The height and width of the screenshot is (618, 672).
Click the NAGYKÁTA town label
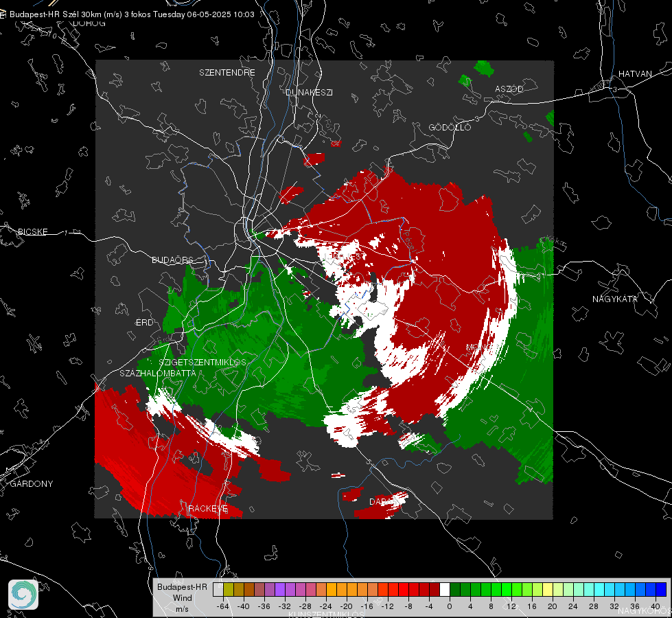click(x=615, y=299)
